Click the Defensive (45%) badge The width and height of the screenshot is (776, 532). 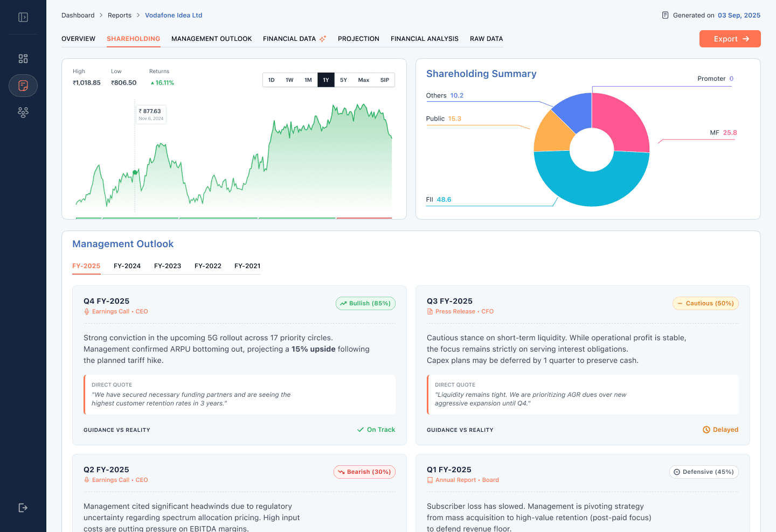[704, 472]
